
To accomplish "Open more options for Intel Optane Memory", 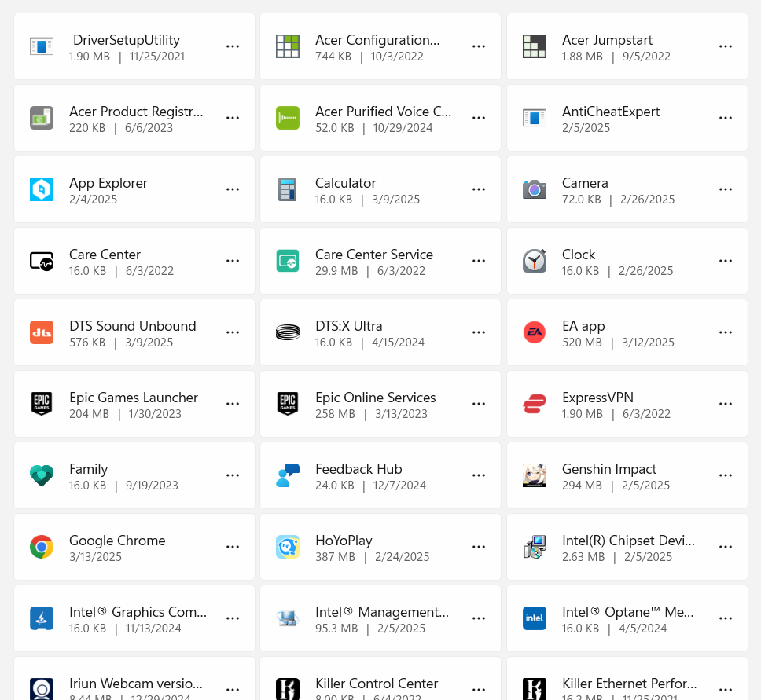I will (x=726, y=618).
